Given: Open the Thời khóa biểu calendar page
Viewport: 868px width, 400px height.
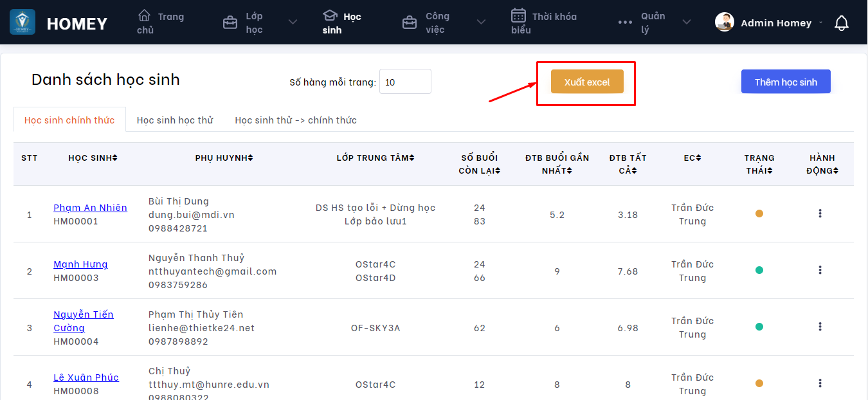Looking at the screenshot, I should pos(543,23).
